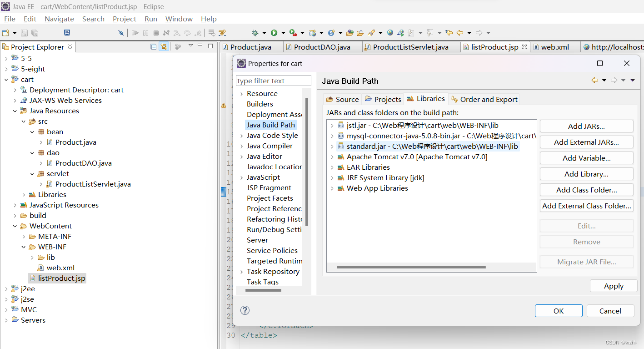
Task: Open the ProductDAO.java editor tab
Action: (323, 47)
